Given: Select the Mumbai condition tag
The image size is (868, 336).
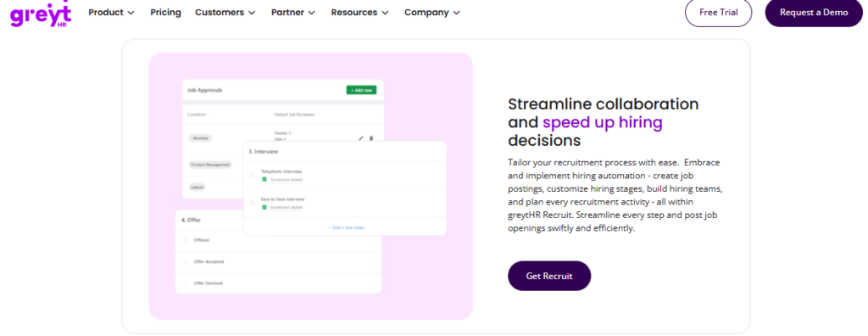Looking at the screenshot, I should pyautogui.click(x=200, y=138).
